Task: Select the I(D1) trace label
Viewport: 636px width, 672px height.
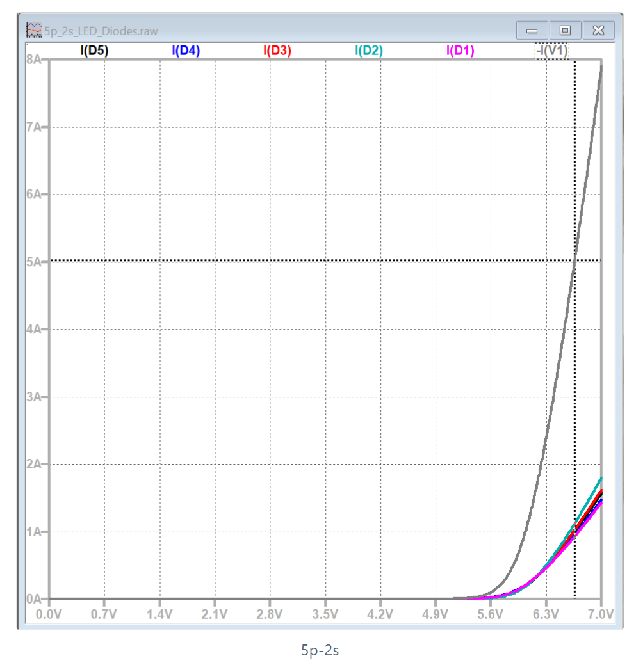Action: pos(461,51)
